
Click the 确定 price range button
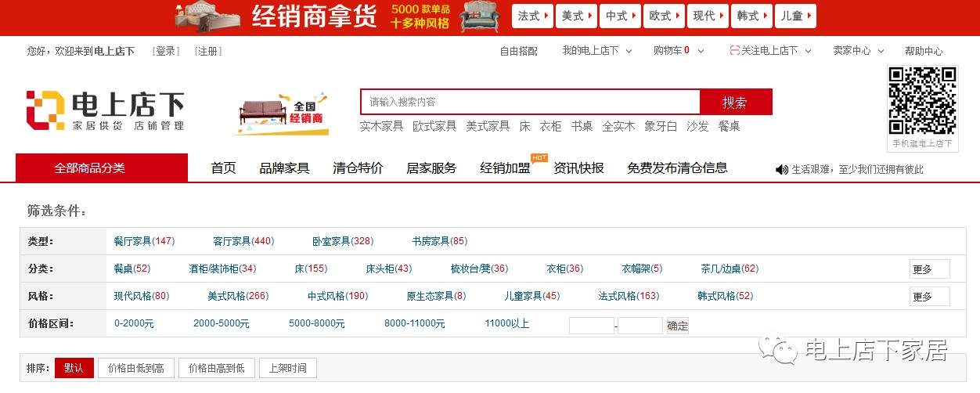(x=677, y=326)
